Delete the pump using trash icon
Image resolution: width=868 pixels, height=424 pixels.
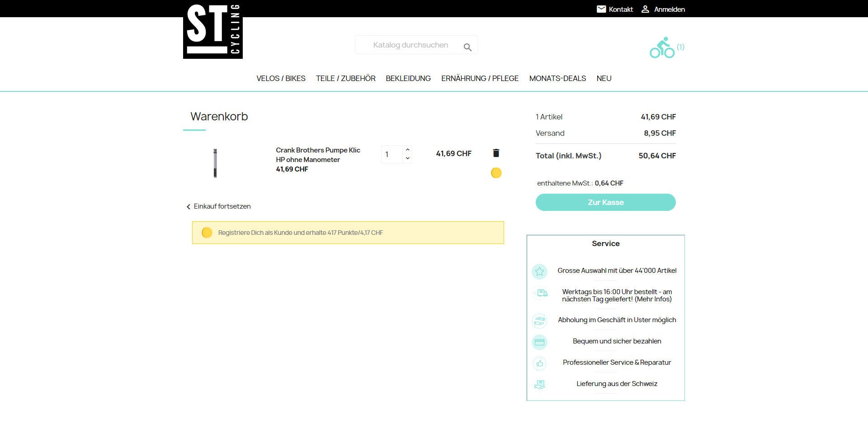tap(496, 153)
